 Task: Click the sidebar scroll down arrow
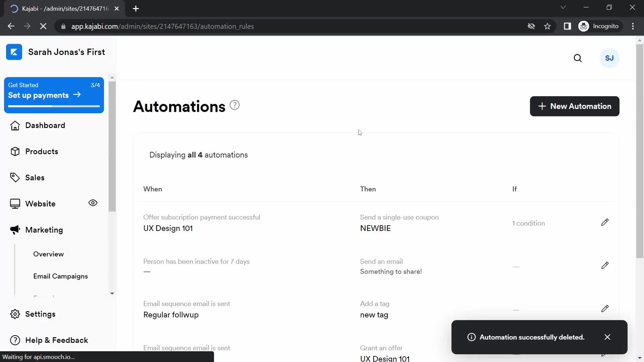[112, 293]
